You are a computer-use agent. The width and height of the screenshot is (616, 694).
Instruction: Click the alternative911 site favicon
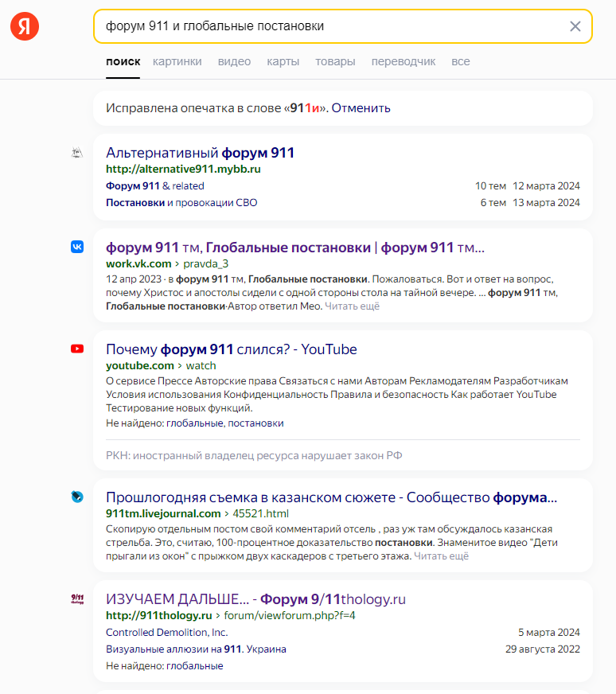77,153
